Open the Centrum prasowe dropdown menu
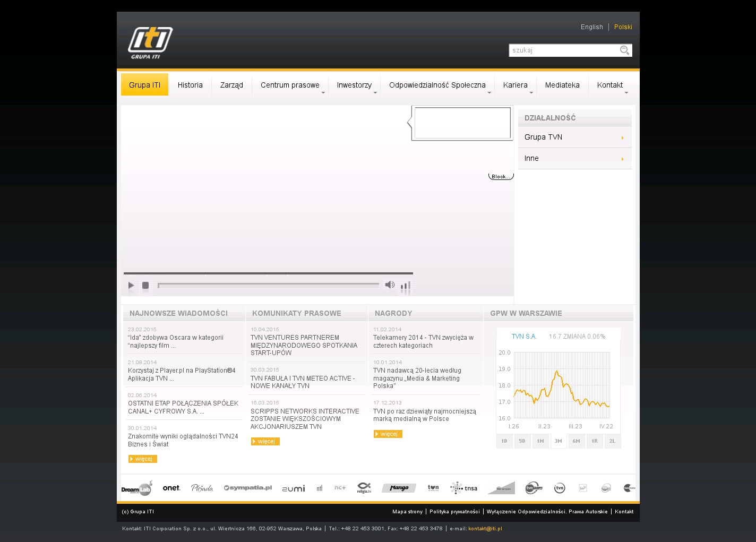756x542 pixels. point(290,85)
